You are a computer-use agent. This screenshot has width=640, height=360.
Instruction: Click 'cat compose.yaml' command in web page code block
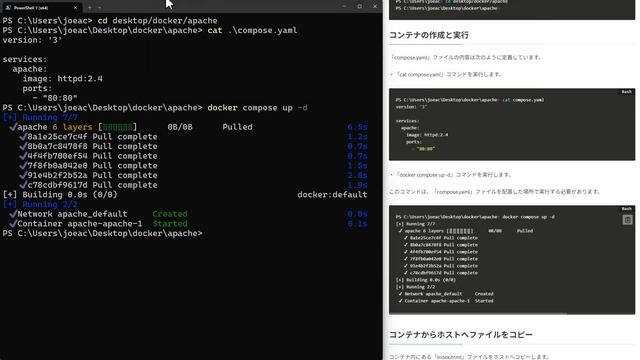coord(523,100)
